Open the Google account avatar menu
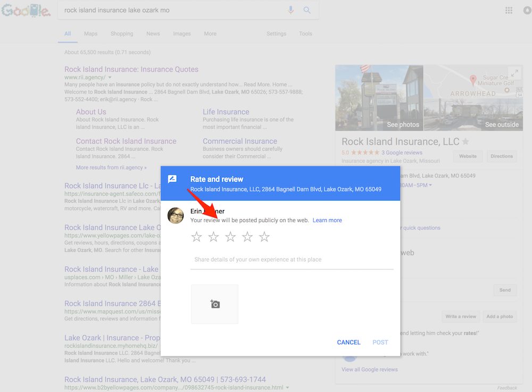Viewport: 532px width, 392px height. pyautogui.click(x=528, y=11)
